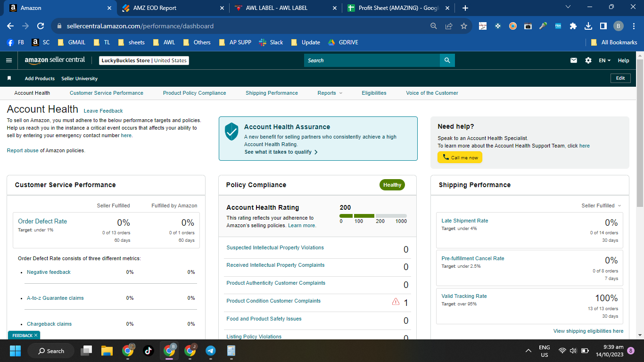The image size is (644, 362).
Task: Show hidden system tray icons
Action: point(529,351)
